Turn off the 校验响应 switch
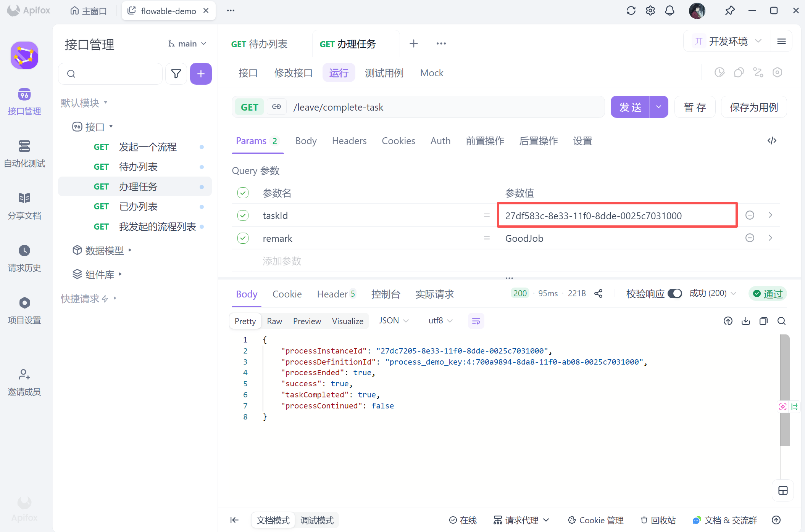This screenshot has height=532, width=805. [675, 294]
